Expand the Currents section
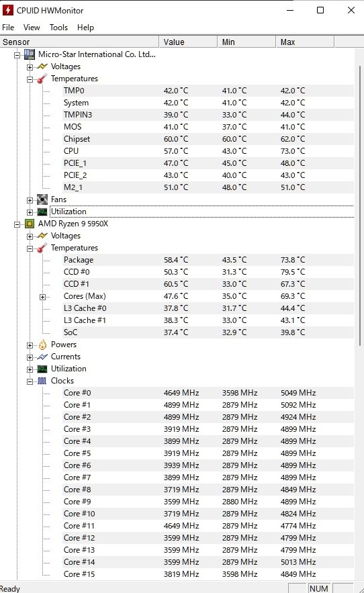The image size is (364, 593). tap(30, 357)
